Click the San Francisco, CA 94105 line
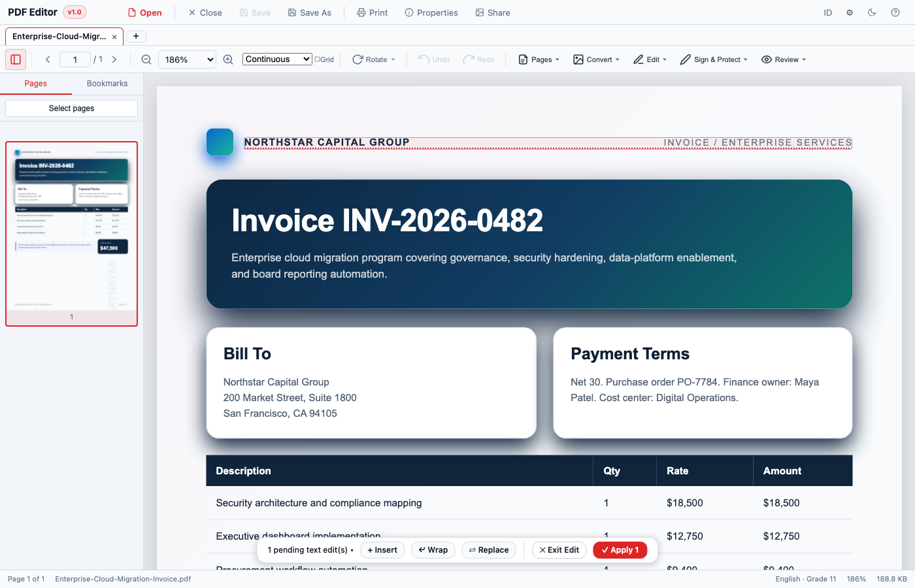Screen dimensions: 915x588 click(x=280, y=414)
